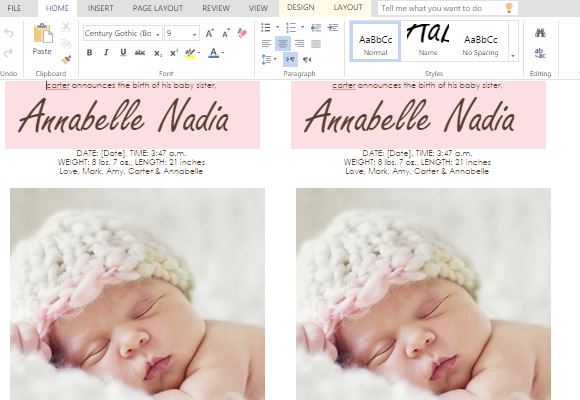The width and height of the screenshot is (580, 400).
Task: Click the Clear Formatting eraser icon
Action: 242,33
